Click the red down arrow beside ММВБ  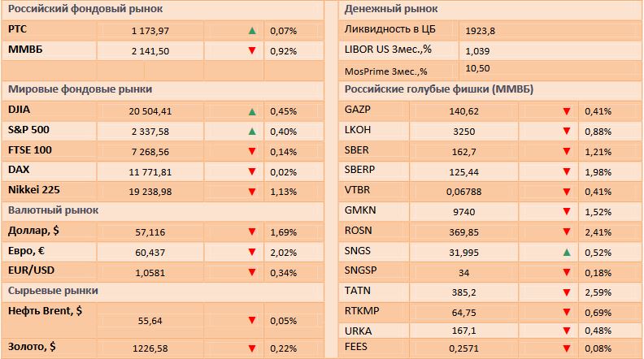(x=253, y=50)
